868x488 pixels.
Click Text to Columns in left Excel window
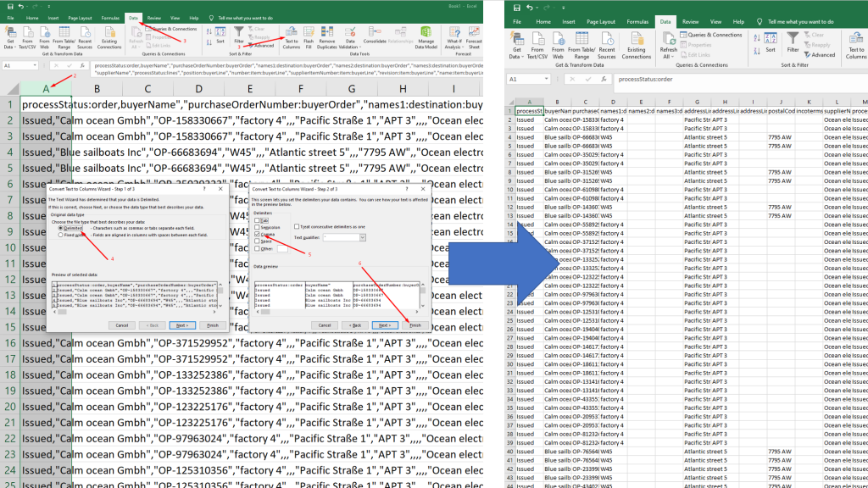coord(292,37)
